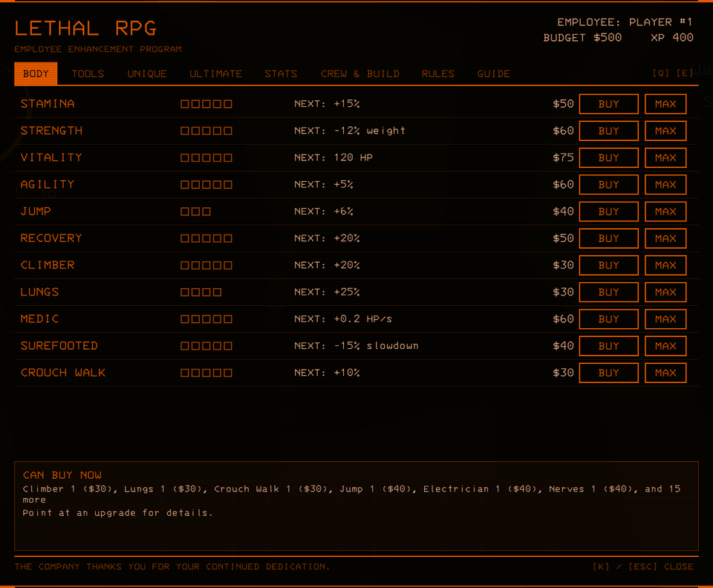713x588 pixels.
Task: Click the 'CAN BUY NOW' heading
Action: 62,475
